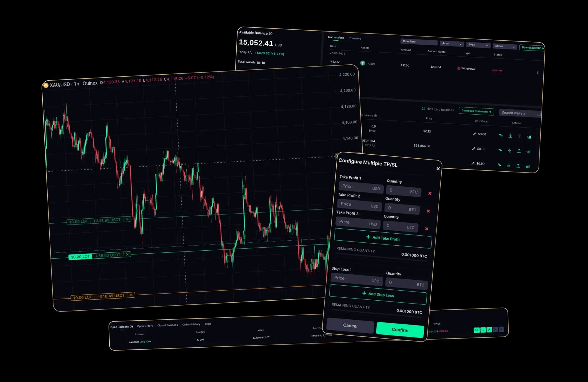Close the +441.95 USDT chart order line

click(x=127, y=219)
